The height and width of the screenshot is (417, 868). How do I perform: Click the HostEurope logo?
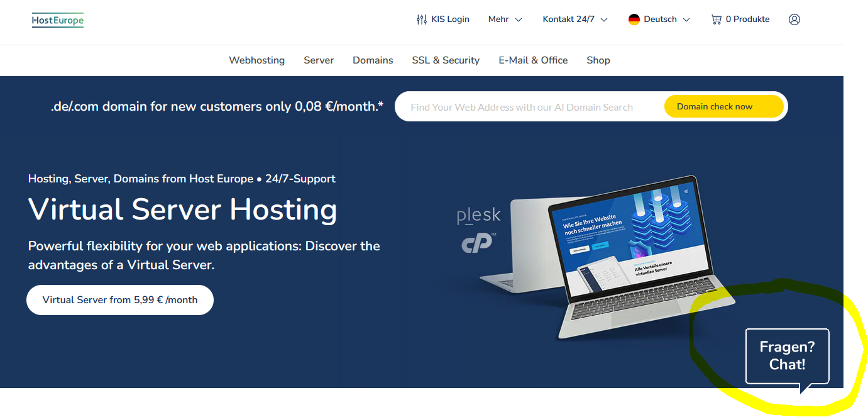point(58,20)
